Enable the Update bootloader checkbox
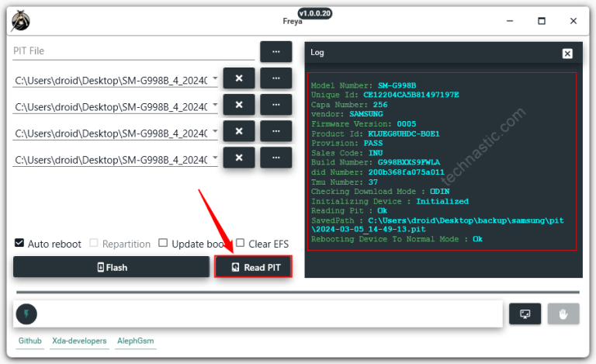Screen dimensions: 596x364 coord(163,243)
